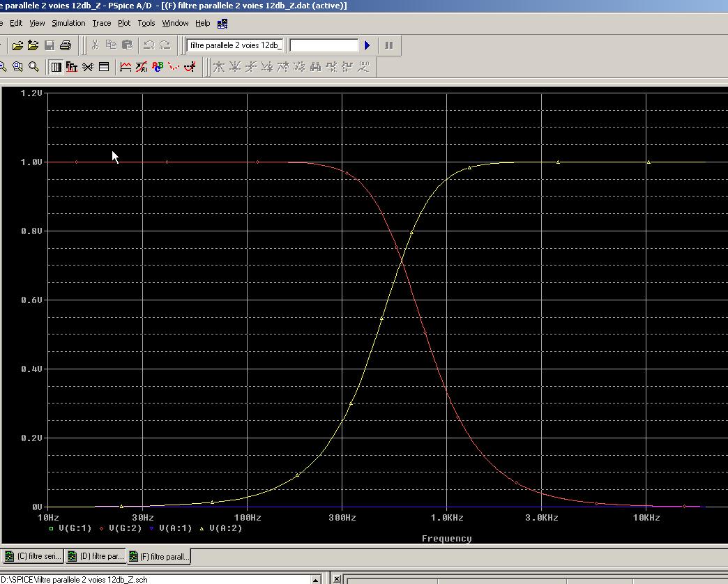The width and height of the screenshot is (728, 584).
Task: Switch to the (D) filtre par... tab
Action: tap(96, 555)
